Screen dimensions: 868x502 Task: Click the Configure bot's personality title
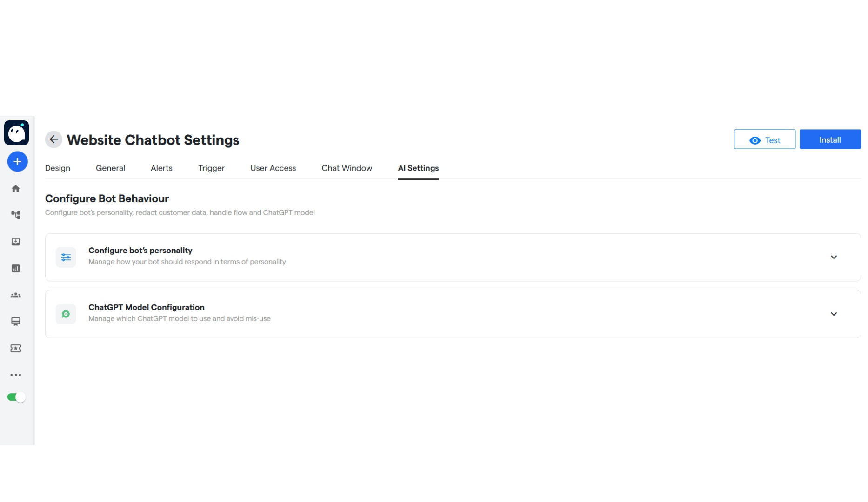(x=140, y=251)
